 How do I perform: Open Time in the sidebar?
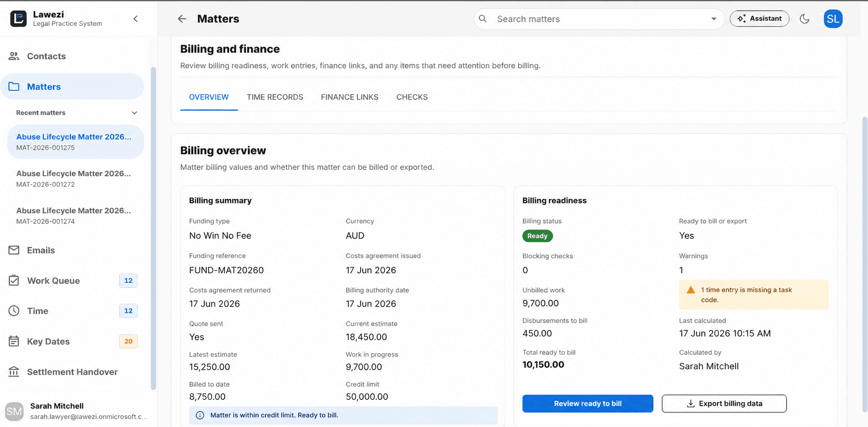pyautogui.click(x=72, y=311)
